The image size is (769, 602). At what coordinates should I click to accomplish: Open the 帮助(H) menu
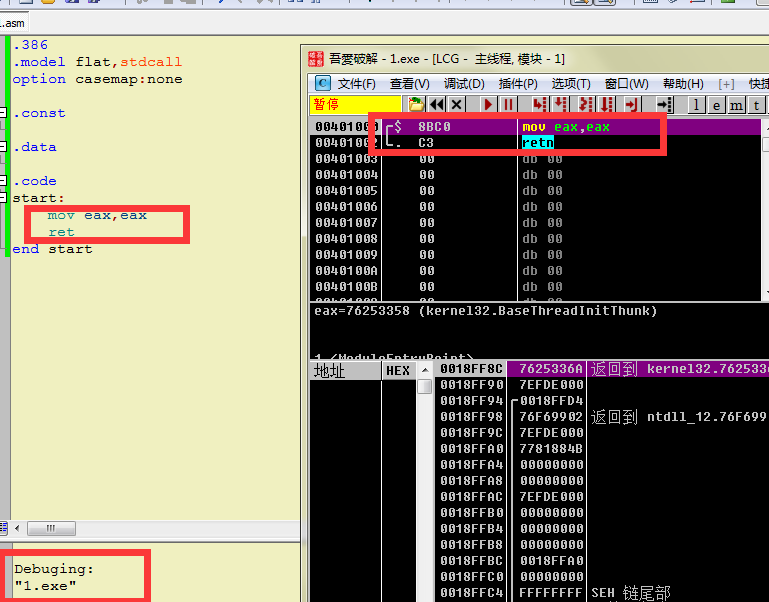pos(683,84)
